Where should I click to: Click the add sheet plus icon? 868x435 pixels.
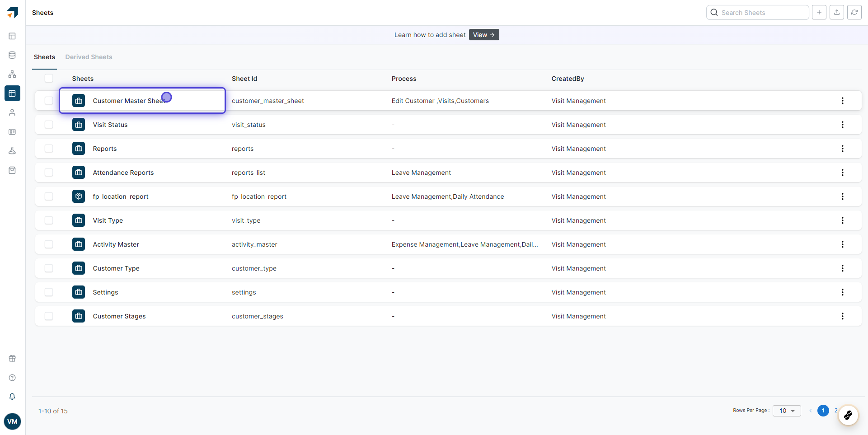(819, 13)
